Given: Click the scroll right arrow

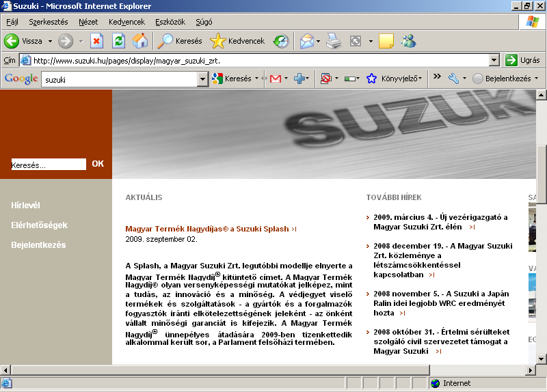Looking at the screenshot, I should (x=531, y=369).
